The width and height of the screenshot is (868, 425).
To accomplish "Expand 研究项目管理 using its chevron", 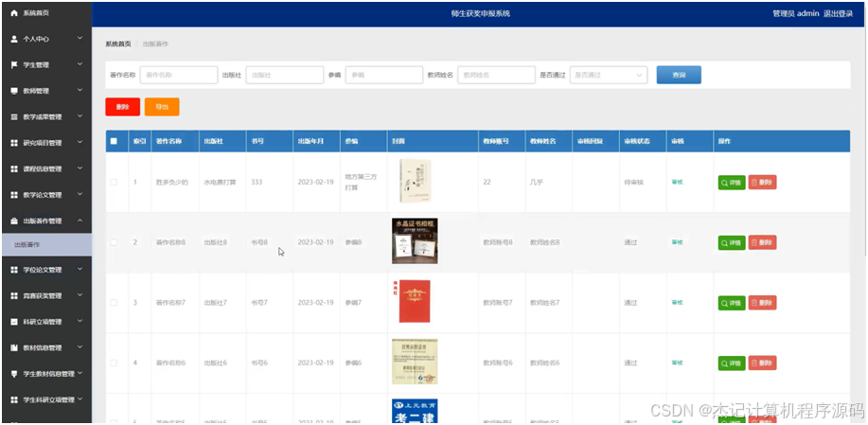I will 80,142.
